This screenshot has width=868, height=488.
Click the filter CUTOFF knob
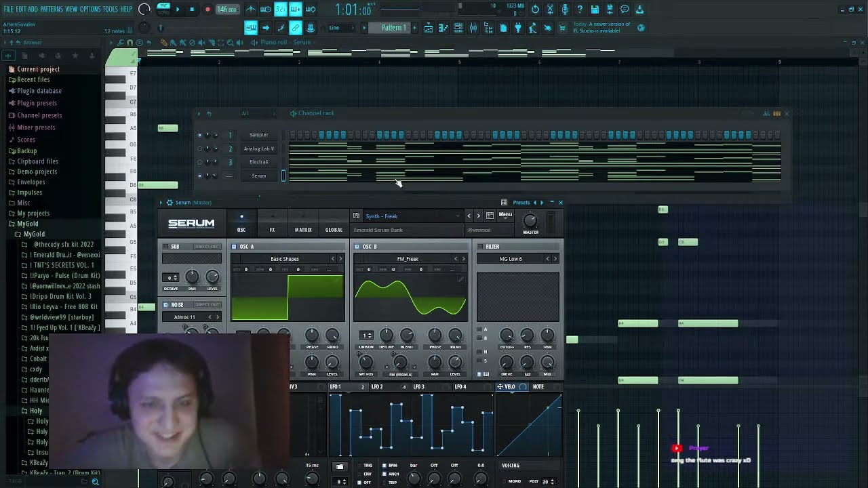(507, 335)
